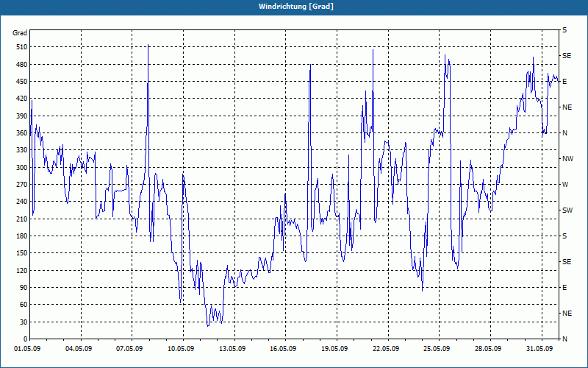Click the 0 tick label on the degree axis

pyautogui.click(x=25, y=339)
